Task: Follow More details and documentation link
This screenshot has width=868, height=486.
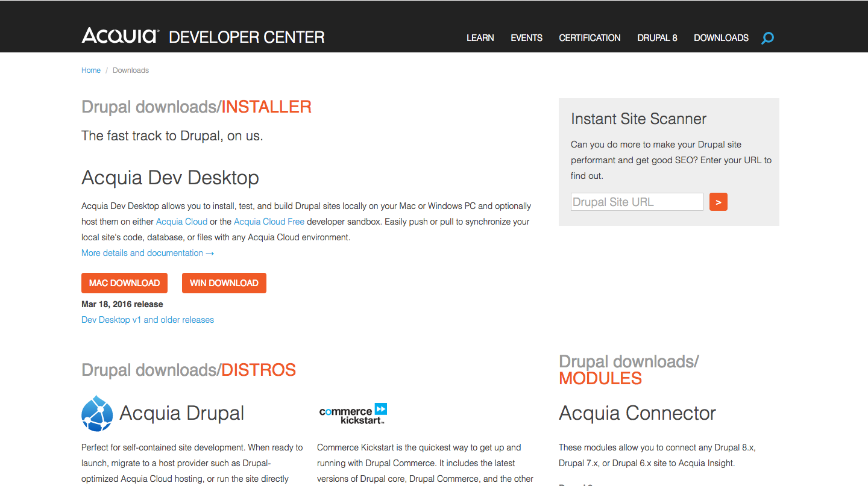Action: pyautogui.click(x=148, y=253)
